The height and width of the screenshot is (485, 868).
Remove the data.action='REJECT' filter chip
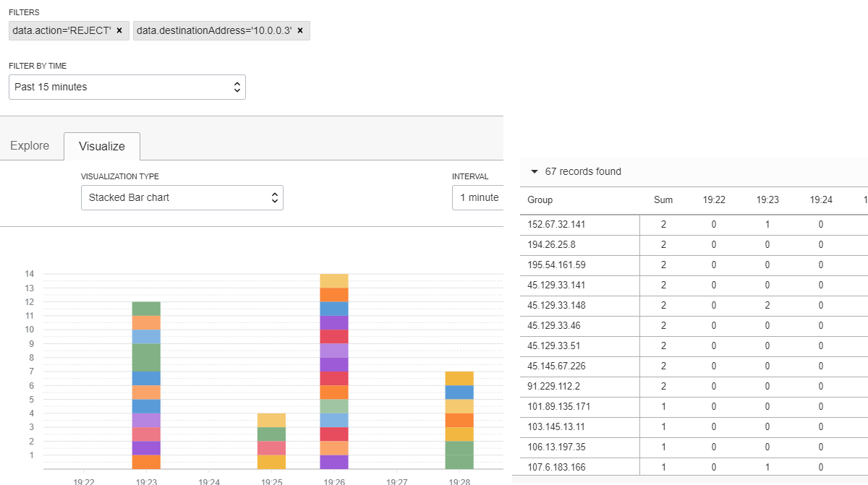(119, 30)
